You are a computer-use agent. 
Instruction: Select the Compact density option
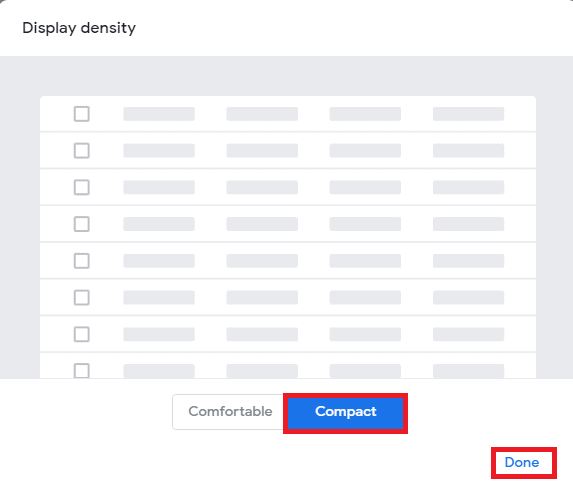[x=345, y=412]
